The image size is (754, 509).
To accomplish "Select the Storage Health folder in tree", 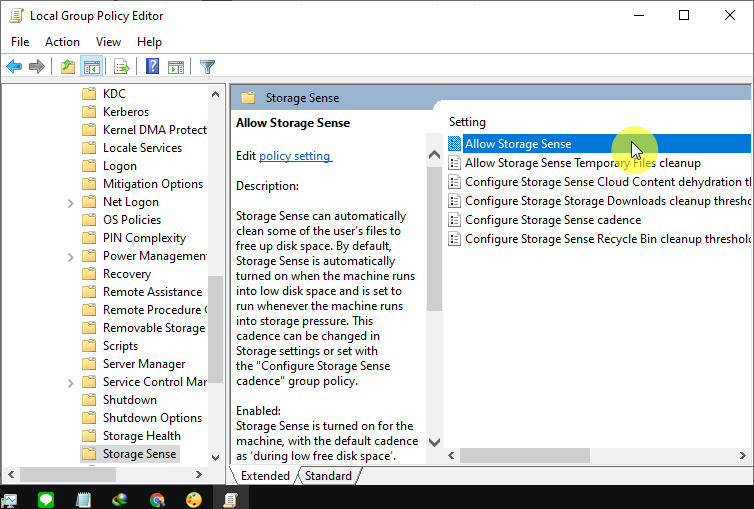I will tap(141, 436).
